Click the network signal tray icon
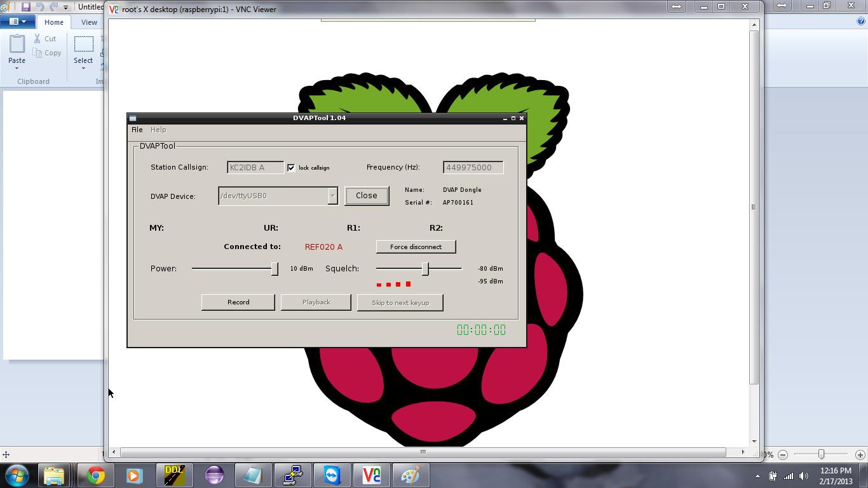 789,476
